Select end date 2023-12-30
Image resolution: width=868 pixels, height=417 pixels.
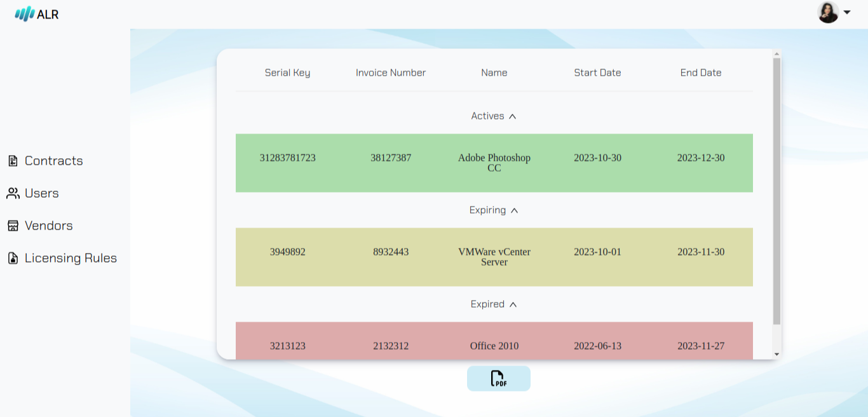click(701, 158)
